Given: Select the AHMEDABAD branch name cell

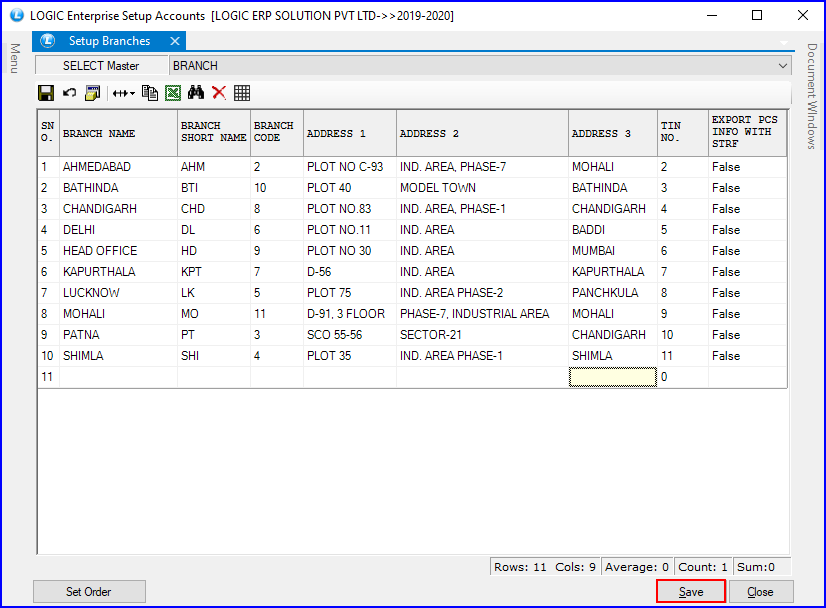Looking at the screenshot, I should click(x=119, y=167).
